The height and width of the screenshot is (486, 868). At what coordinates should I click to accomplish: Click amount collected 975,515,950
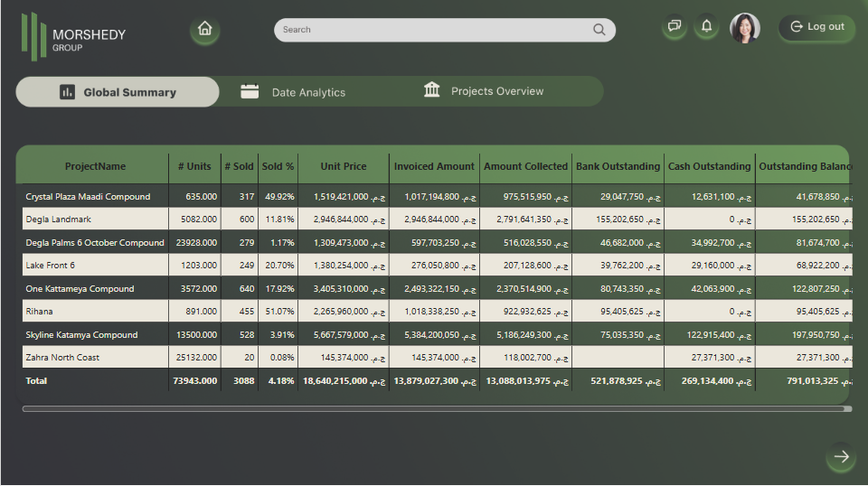[535, 197]
